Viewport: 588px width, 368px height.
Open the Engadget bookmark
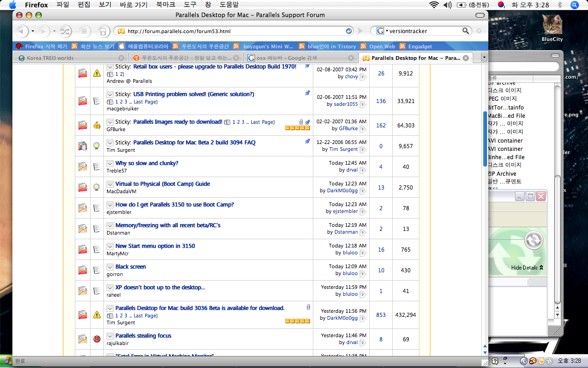click(416, 46)
